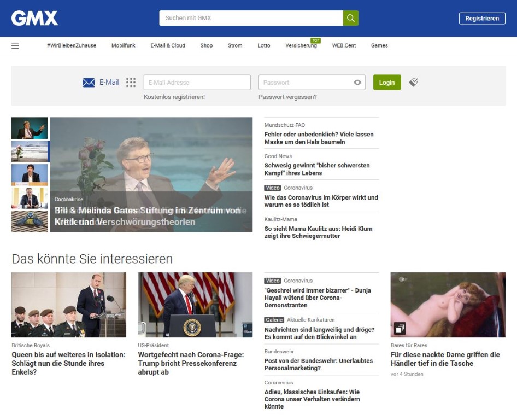Click the green Login button
Viewport: 517px width, 420px height.
point(387,83)
